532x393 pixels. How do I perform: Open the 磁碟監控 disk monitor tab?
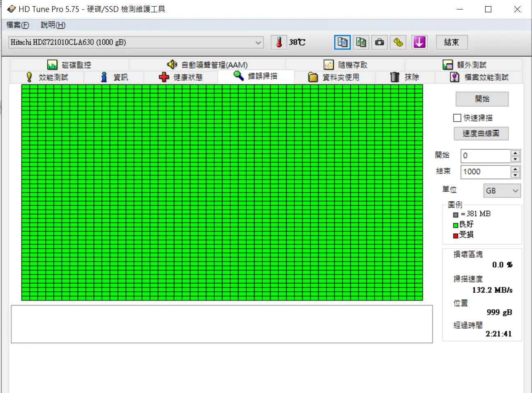click(69, 65)
